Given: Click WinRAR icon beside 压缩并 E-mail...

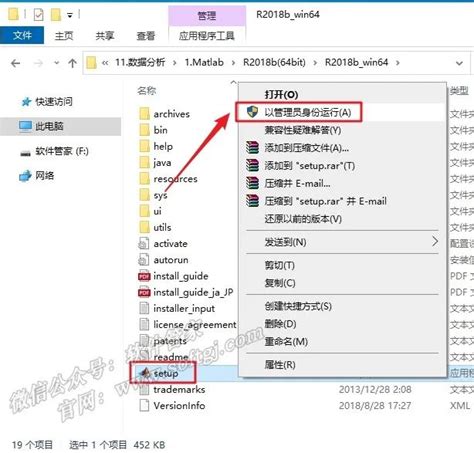Looking at the screenshot, I should [252, 183].
